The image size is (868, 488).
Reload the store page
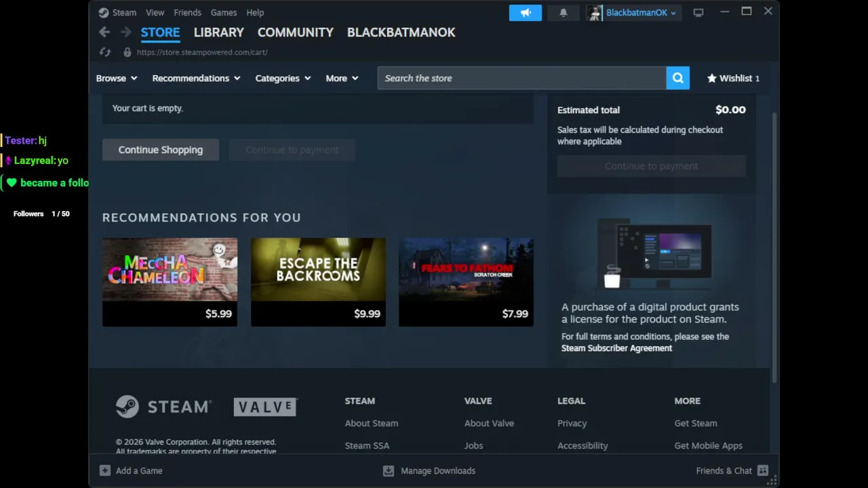(105, 52)
